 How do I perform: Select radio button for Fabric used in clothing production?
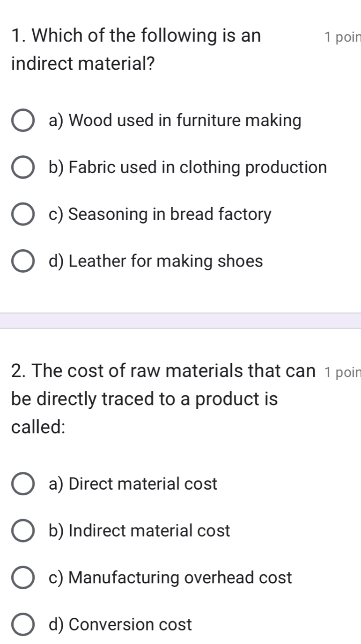coord(22,168)
